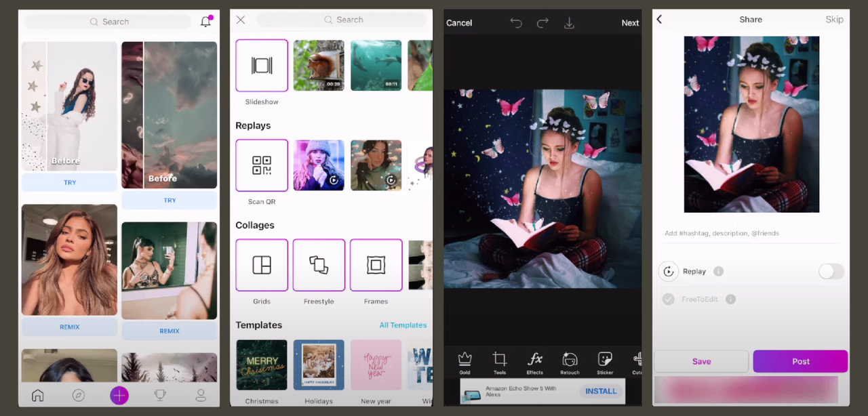Open the All Templates link

pos(403,325)
